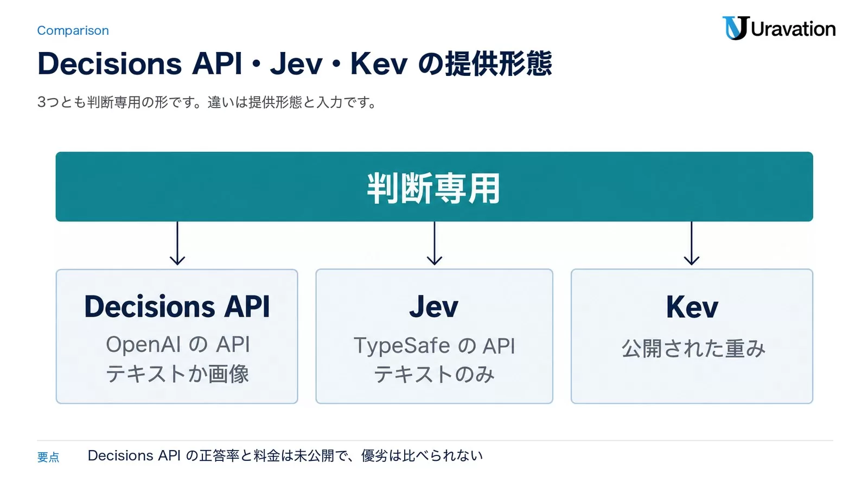The width and height of the screenshot is (868, 488).
Task: Click the subtitle starting with '3つとも判断専用の形です'
Action: pyautogui.click(x=208, y=102)
